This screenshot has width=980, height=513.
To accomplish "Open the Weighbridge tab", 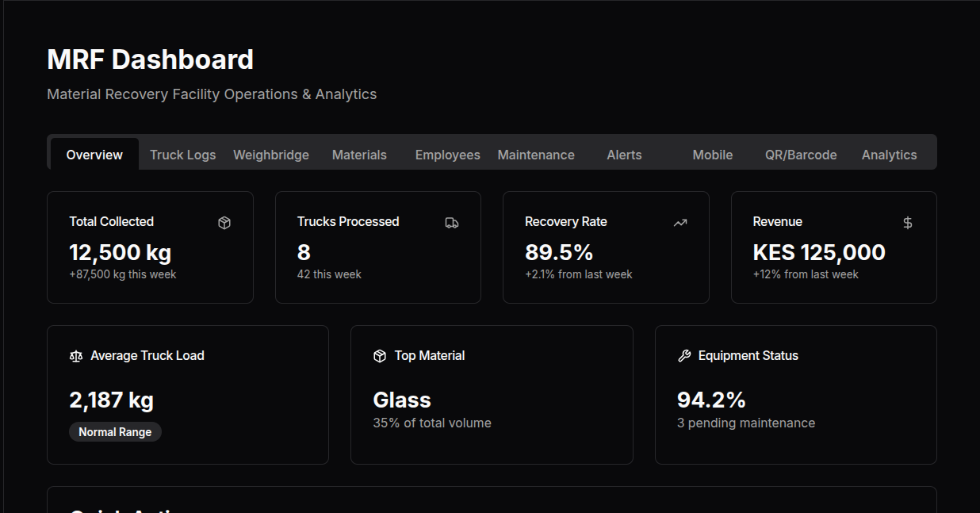I will tap(271, 155).
